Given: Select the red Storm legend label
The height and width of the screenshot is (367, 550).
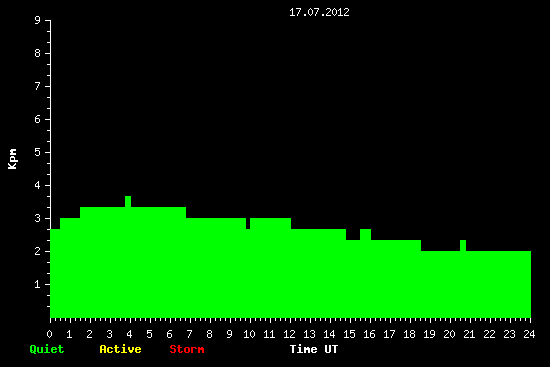Looking at the screenshot, I should (187, 349).
